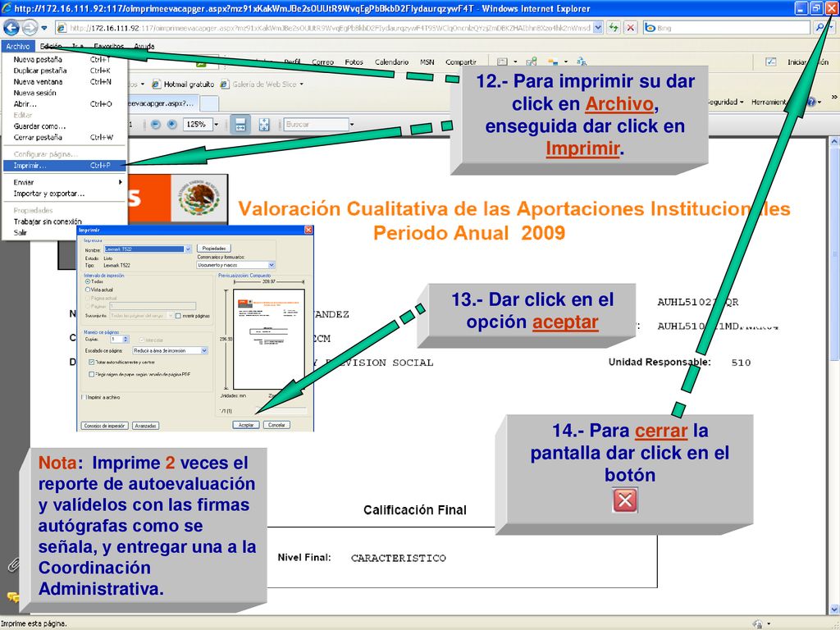840x630 pixels.
Task: Open the Calendario toolbar link
Action: coord(391,62)
